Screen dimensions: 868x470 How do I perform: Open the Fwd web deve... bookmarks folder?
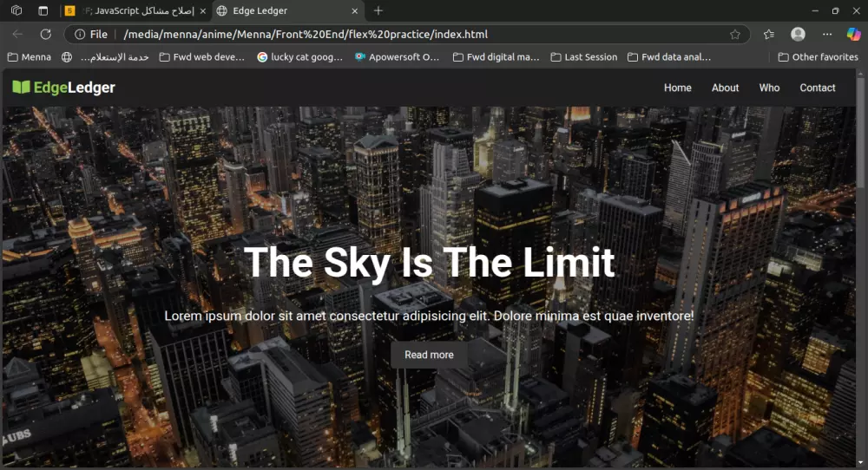click(x=202, y=57)
